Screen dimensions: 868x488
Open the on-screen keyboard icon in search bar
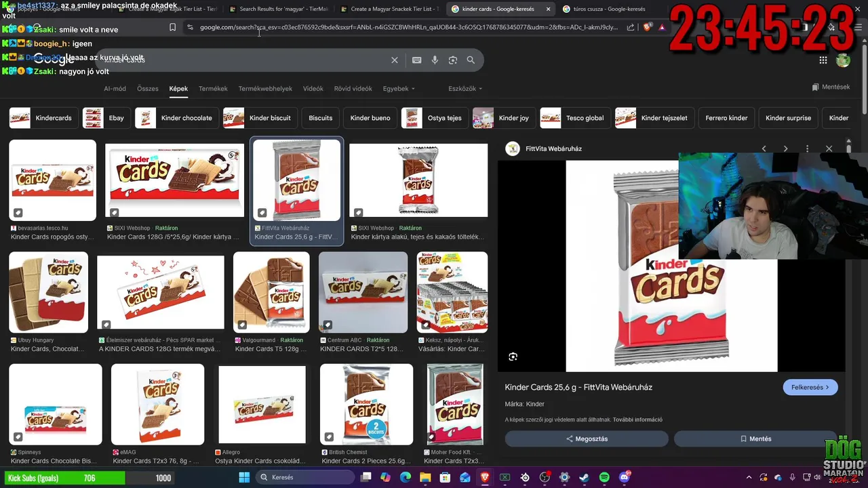pos(416,60)
